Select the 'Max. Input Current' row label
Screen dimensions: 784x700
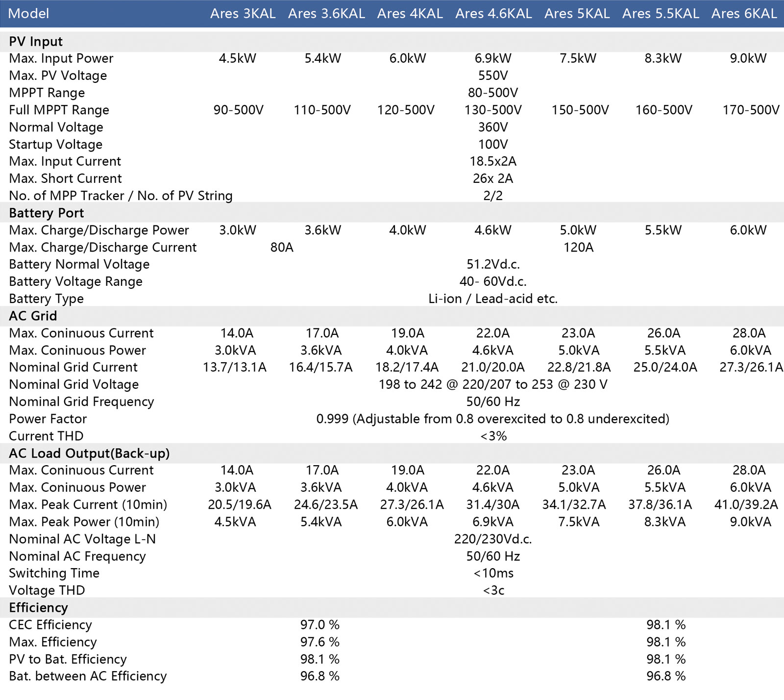pos(65,161)
